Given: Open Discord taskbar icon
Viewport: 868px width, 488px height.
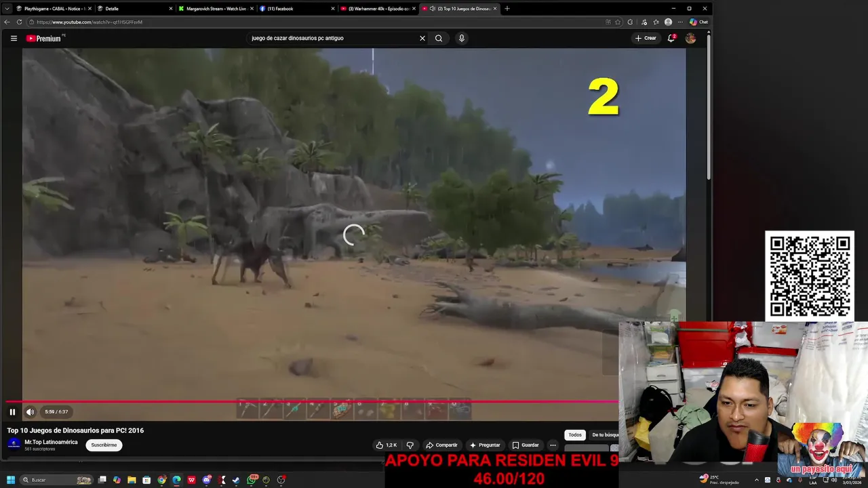Looking at the screenshot, I should 207,480.
